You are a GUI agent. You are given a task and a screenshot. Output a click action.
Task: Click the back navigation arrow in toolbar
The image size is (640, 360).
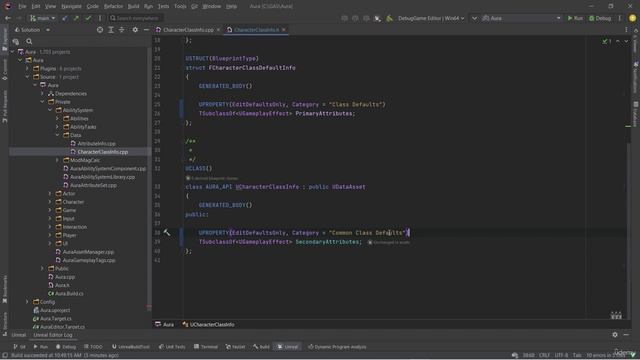(8, 18)
